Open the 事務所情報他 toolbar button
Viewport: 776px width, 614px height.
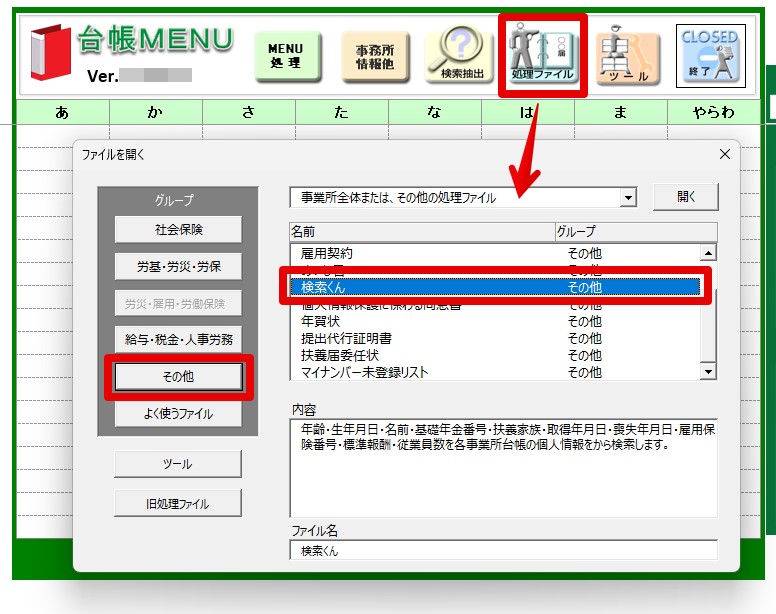[x=375, y=56]
